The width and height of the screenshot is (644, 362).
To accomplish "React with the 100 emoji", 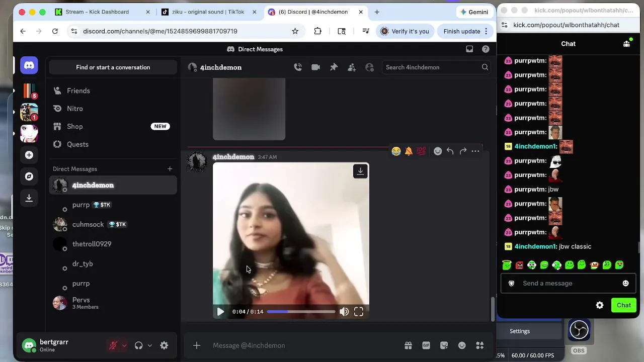I will tap(421, 151).
